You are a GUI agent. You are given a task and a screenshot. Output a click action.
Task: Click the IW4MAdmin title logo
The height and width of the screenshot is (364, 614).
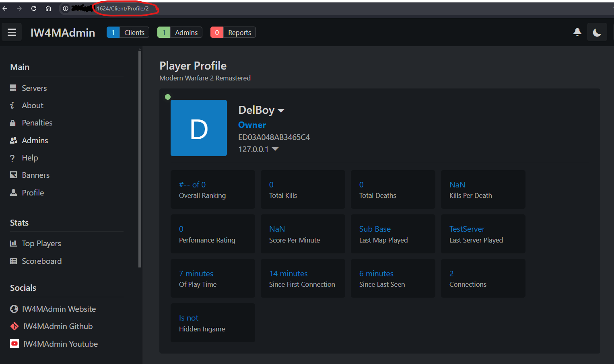63,33
